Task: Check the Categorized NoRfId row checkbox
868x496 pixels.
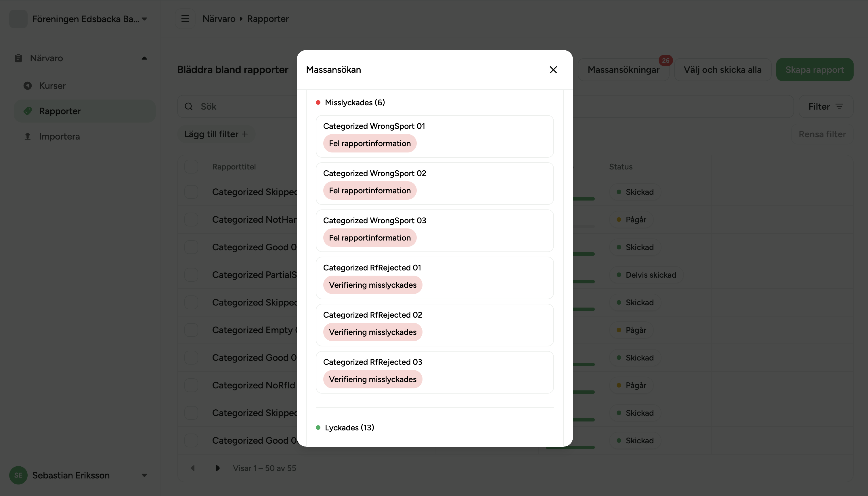Action: (x=191, y=385)
